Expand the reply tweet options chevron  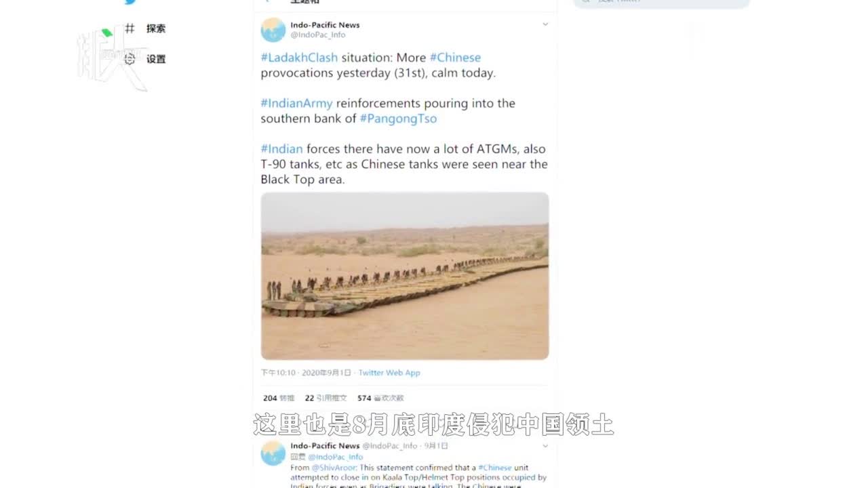pos(545,446)
